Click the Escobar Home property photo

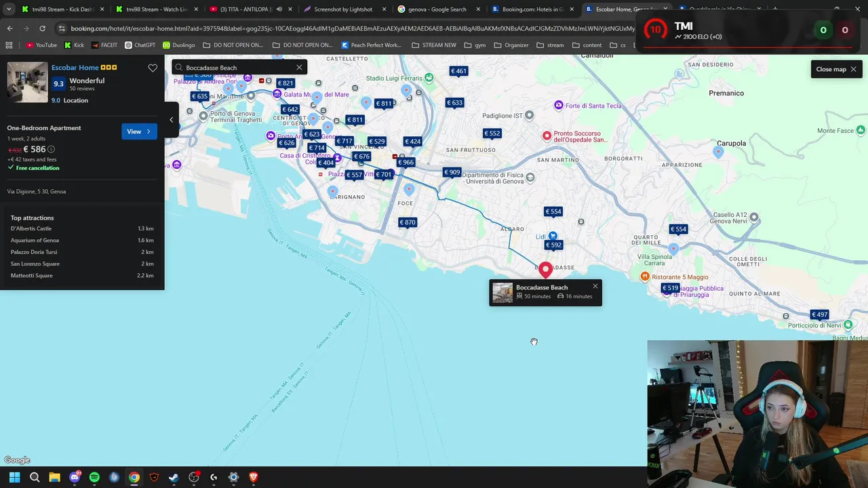28,82
